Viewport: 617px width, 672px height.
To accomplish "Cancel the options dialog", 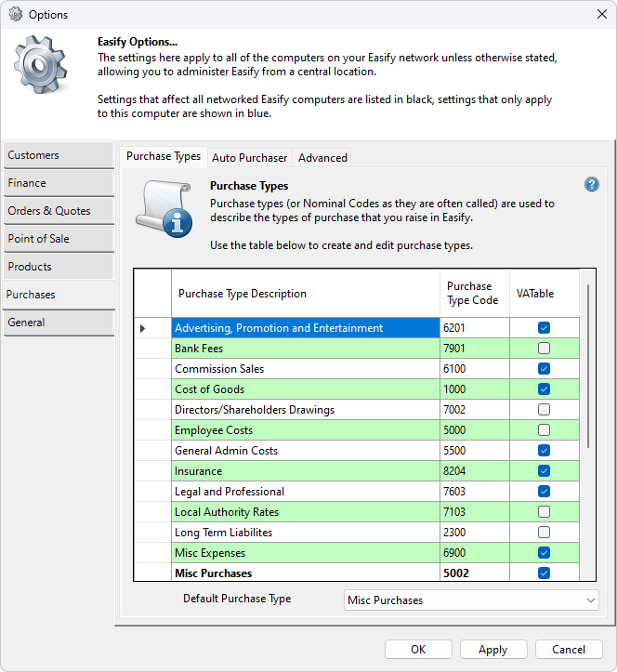I will [569, 650].
